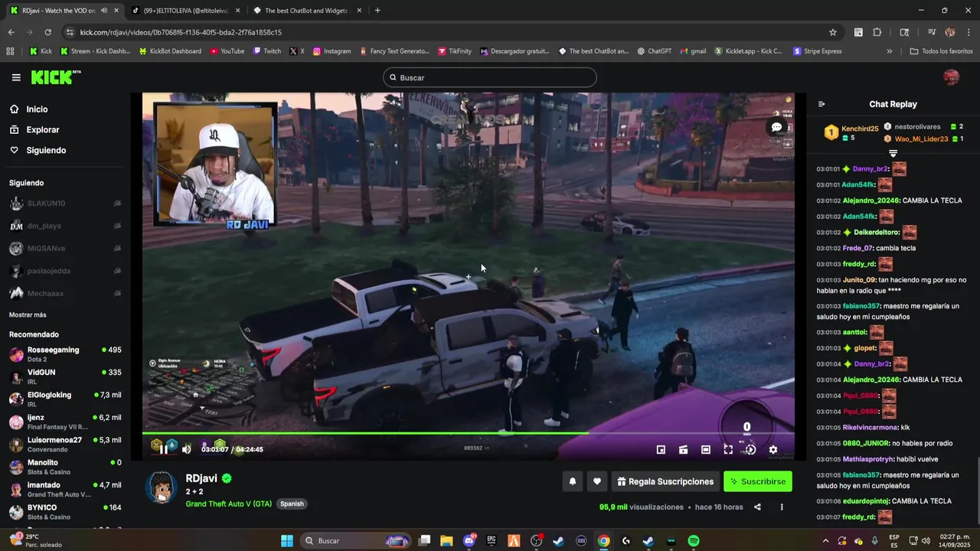This screenshot has height=551, width=980.
Task: Switch to the TikTok ELTITOLEIVA tab
Action: point(185,11)
